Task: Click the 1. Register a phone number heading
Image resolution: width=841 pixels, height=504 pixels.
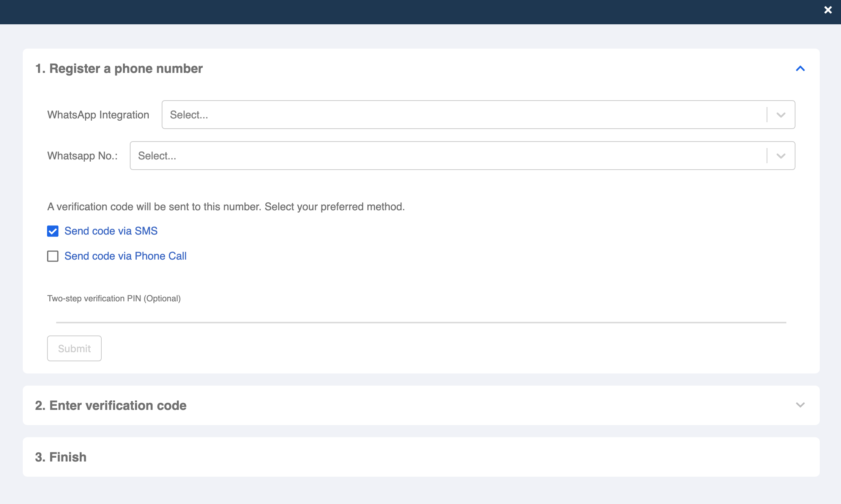Action: tap(119, 69)
